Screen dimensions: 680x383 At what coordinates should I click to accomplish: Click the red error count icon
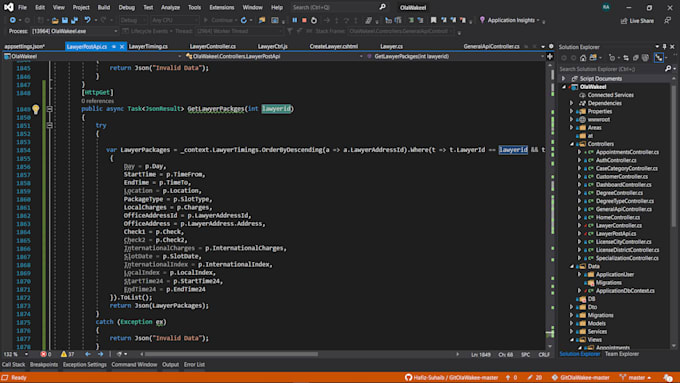pyautogui.click(x=43, y=354)
